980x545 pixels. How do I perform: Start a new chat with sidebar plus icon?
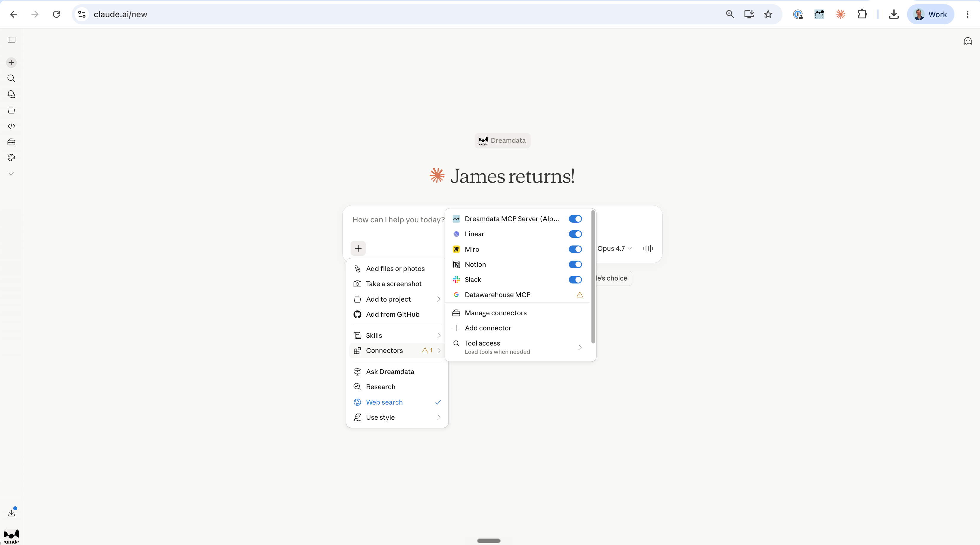point(11,62)
